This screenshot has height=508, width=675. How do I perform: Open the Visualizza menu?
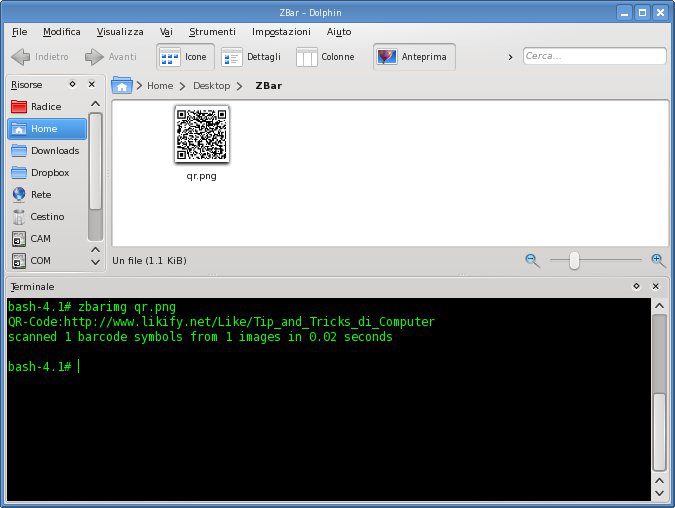pos(120,32)
